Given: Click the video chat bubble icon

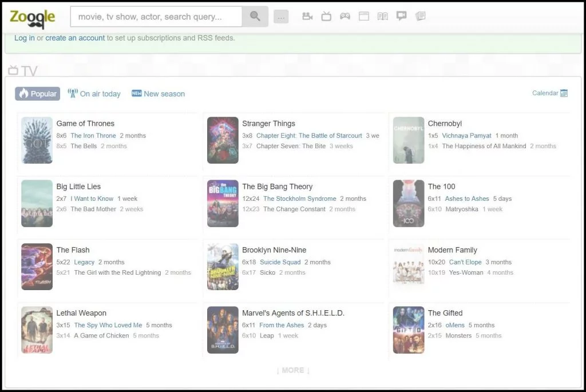Looking at the screenshot, I should point(401,16).
